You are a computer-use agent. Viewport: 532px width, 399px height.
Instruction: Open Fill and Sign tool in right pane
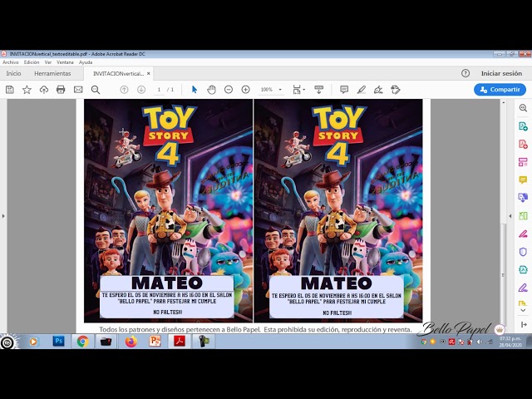[x=523, y=288]
